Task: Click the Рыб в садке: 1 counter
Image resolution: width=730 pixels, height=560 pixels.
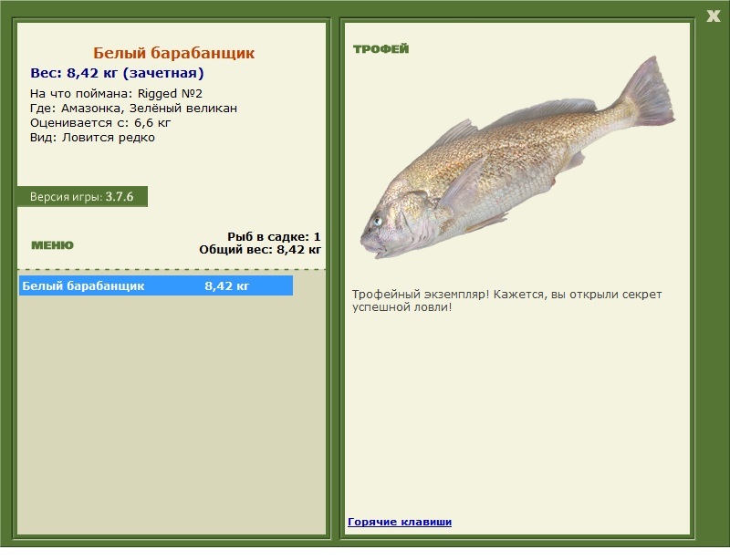Action: 274,236
